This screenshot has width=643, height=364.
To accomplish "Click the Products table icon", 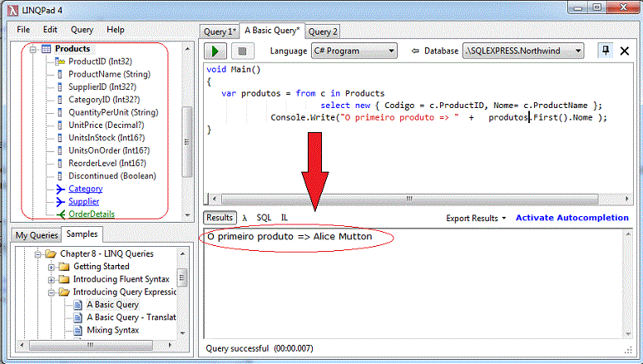I will (x=47, y=49).
